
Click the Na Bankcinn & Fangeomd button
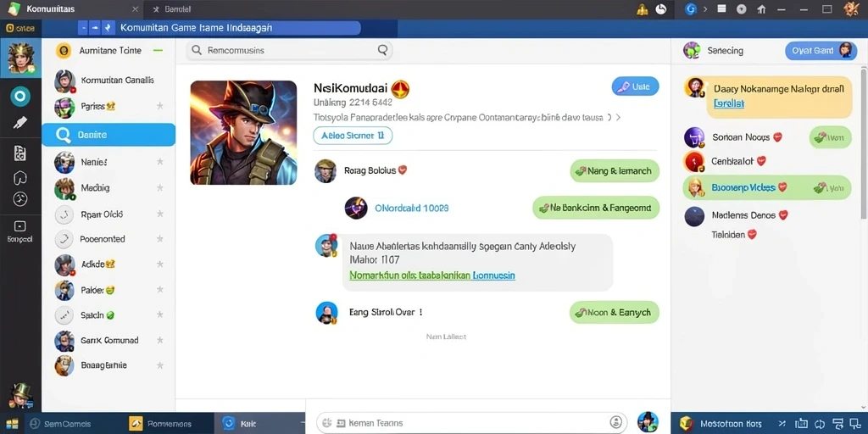click(596, 209)
